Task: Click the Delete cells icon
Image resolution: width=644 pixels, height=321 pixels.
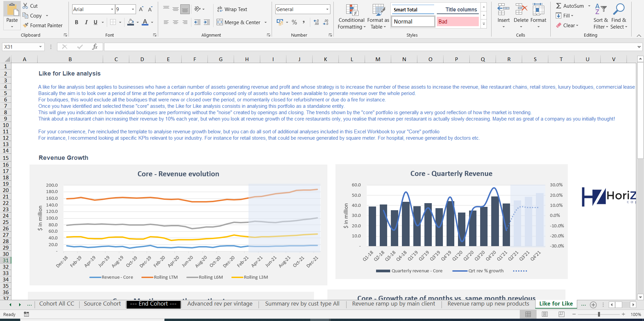Action: click(521, 9)
